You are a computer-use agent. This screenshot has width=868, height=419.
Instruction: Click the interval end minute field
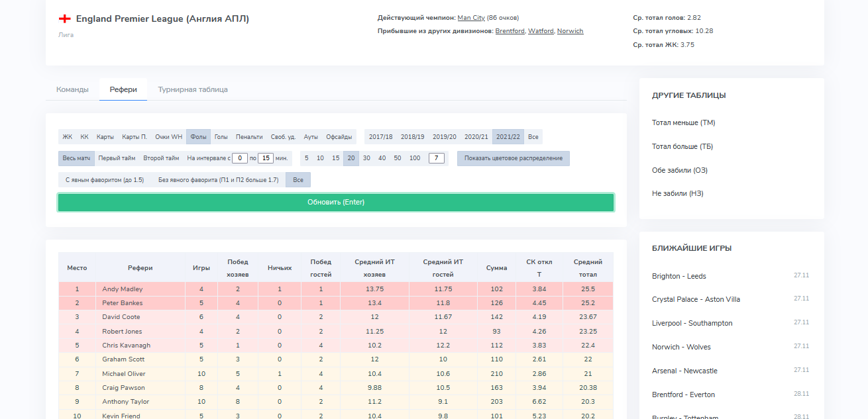pyautogui.click(x=265, y=158)
